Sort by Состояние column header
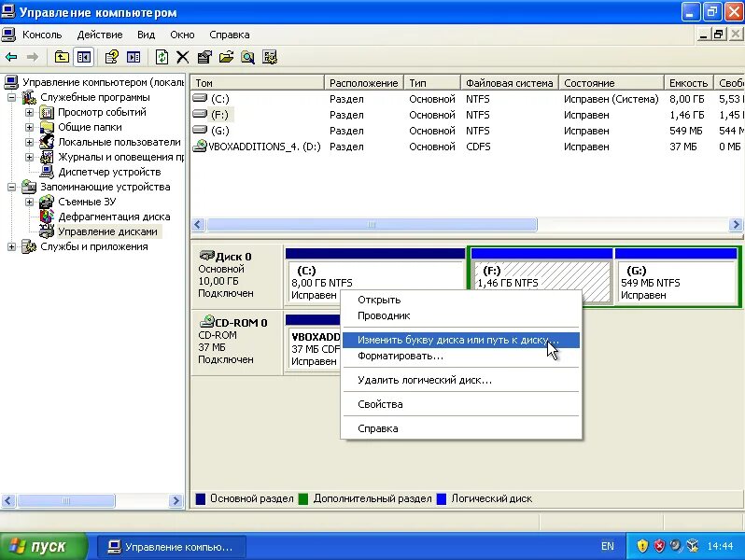Viewport: 745px width, 560px height. (611, 83)
